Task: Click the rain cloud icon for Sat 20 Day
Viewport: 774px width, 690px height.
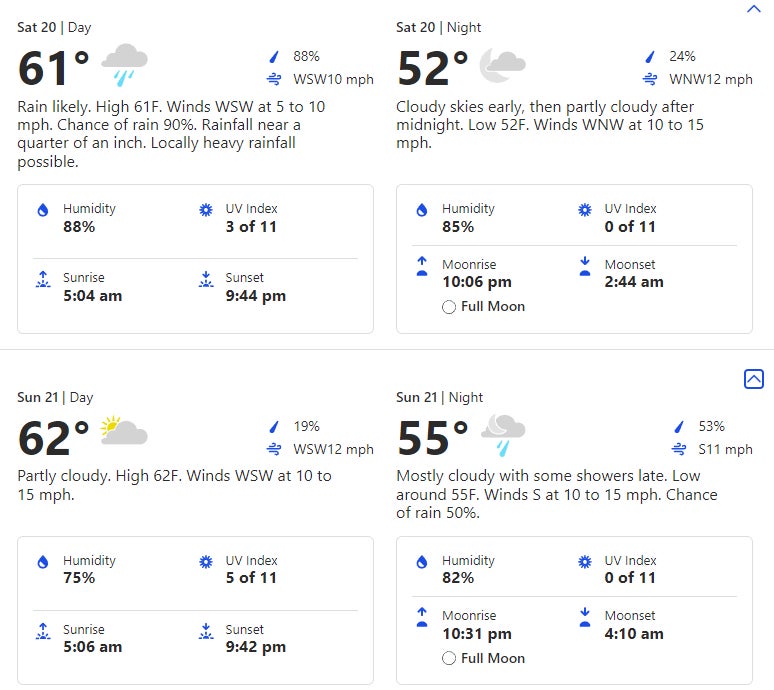Action: (124, 64)
